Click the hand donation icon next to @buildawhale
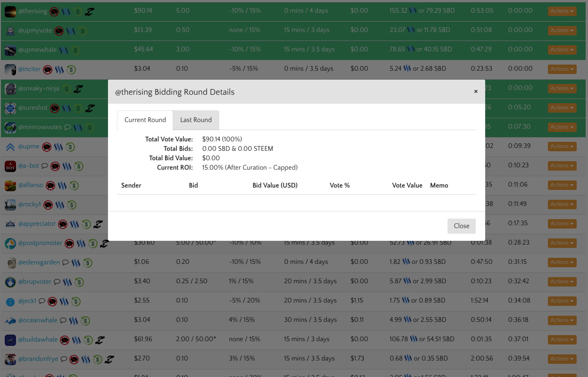Image resolution: width=588 pixels, height=377 pixels. (x=99, y=340)
